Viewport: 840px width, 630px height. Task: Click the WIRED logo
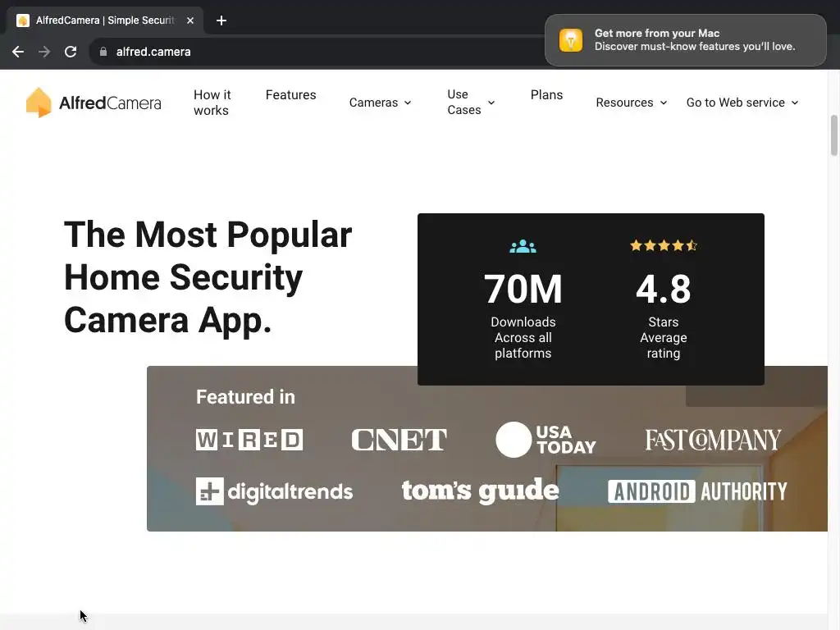[x=249, y=440]
